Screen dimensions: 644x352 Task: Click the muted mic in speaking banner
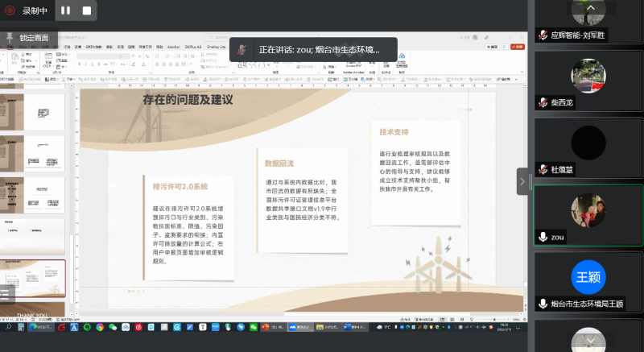pyautogui.click(x=242, y=50)
